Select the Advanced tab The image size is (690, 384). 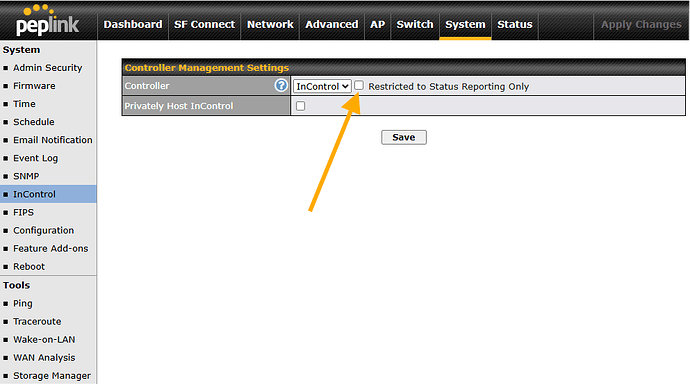pyautogui.click(x=332, y=25)
